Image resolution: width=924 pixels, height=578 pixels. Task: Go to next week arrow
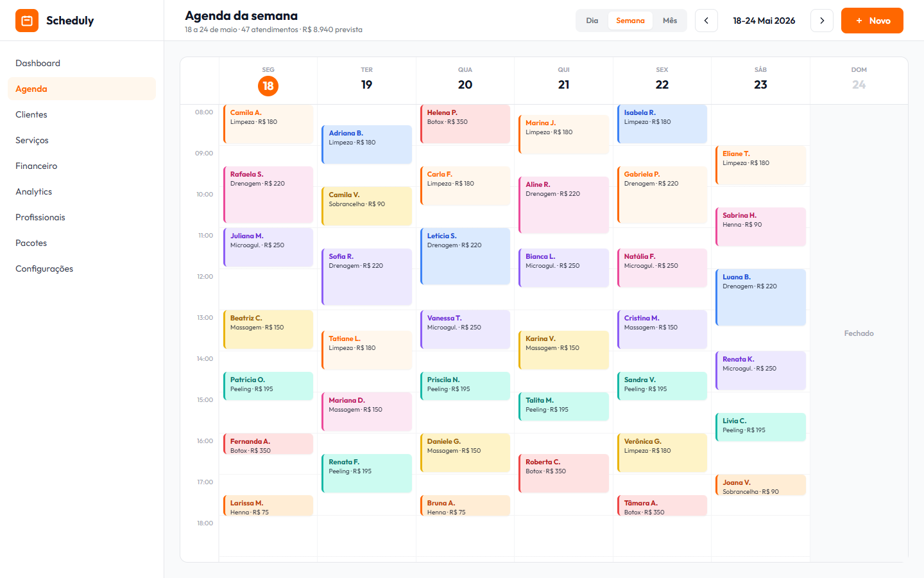822,21
